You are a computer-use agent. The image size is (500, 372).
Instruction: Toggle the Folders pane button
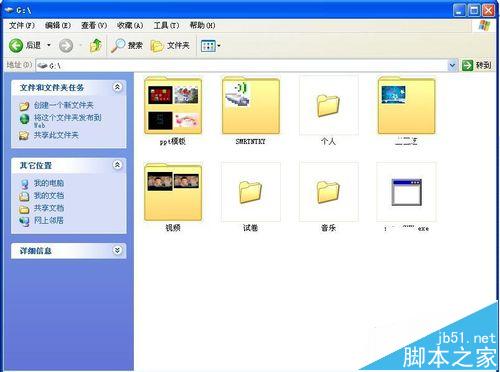(170, 45)
